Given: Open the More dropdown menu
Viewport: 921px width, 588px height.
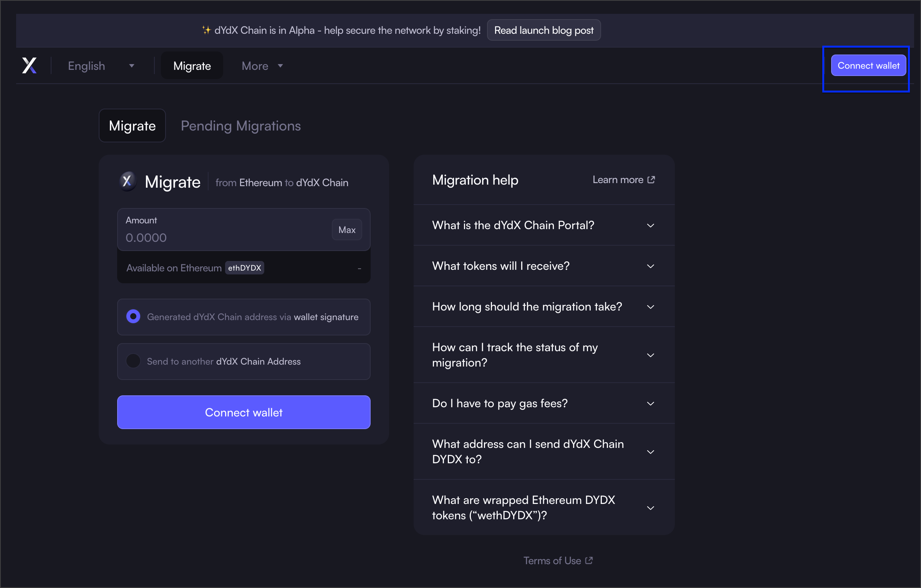Looking at the screenshot, I should (262, 66).
